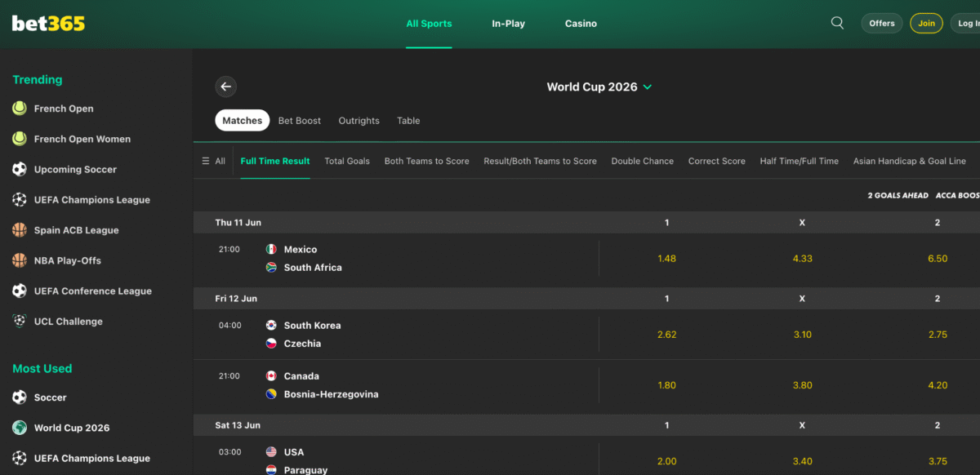This screenshot has width=980, height=475.
Task: Open World Cup 2026 in Most Used
Action: click(x=72, y=428)
